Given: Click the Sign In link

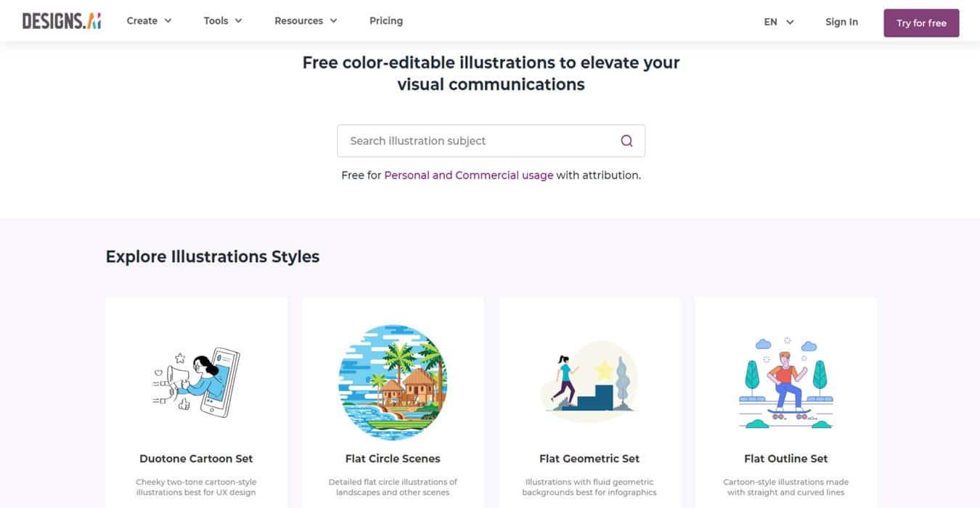Looking at the screenshot, I should click(x=841, y=22).
